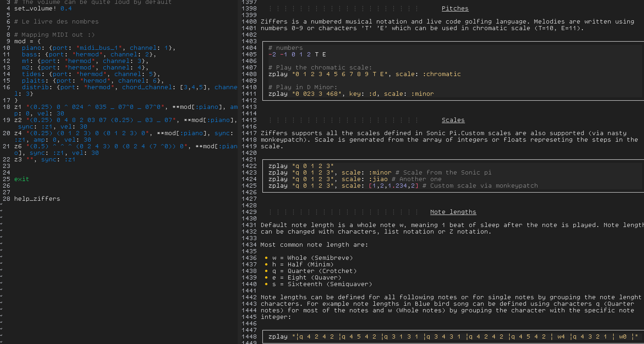Click the green 'exit' keyword
The image size is (644, 344).
pyautogui.click(x=22, y=179)
